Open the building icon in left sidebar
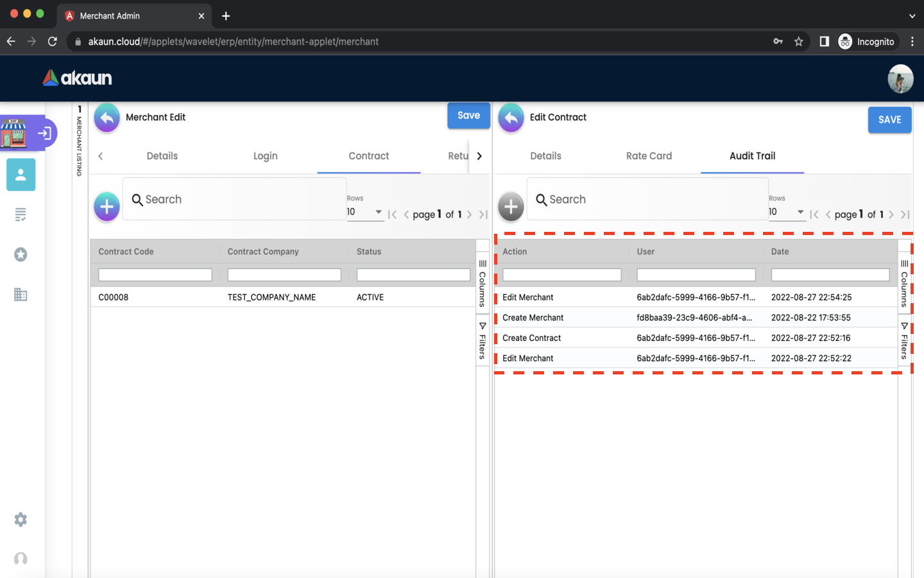The width and height of the screenshot is (924, 578). point(21,295)
